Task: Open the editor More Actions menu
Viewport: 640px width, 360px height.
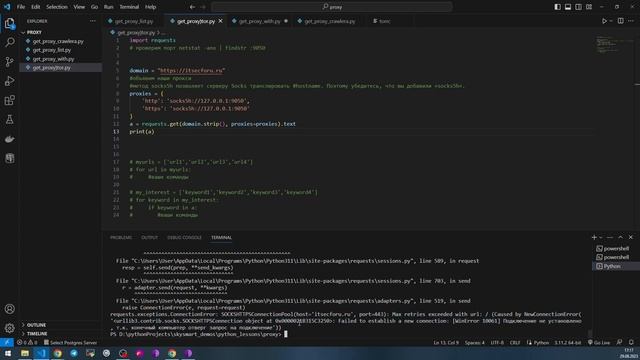Action: click(631, 21)
